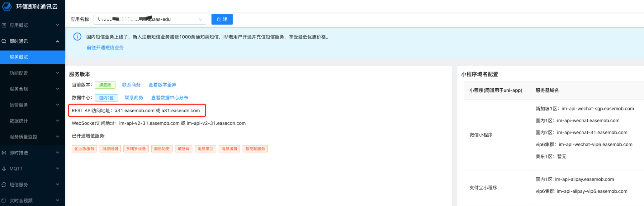Click the MQTT bell icon
The height and width of the screenshot is (206, 644).
point(4,169)
